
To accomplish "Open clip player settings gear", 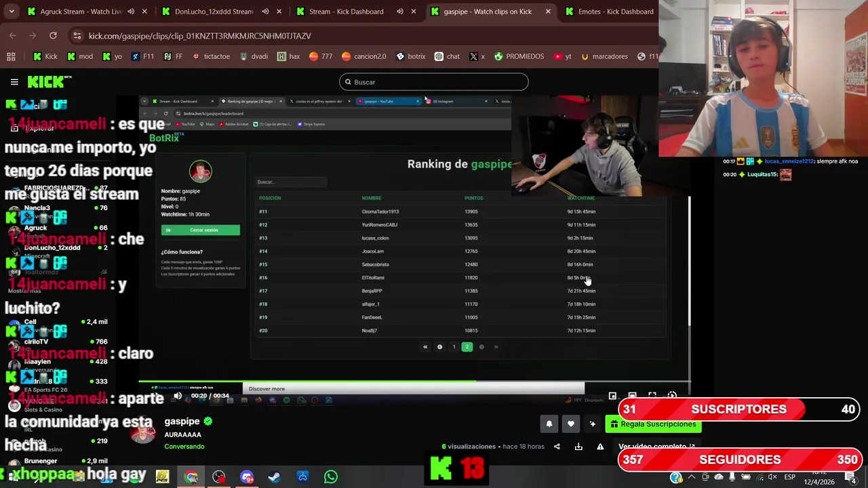I will click(x=672, y=396).
